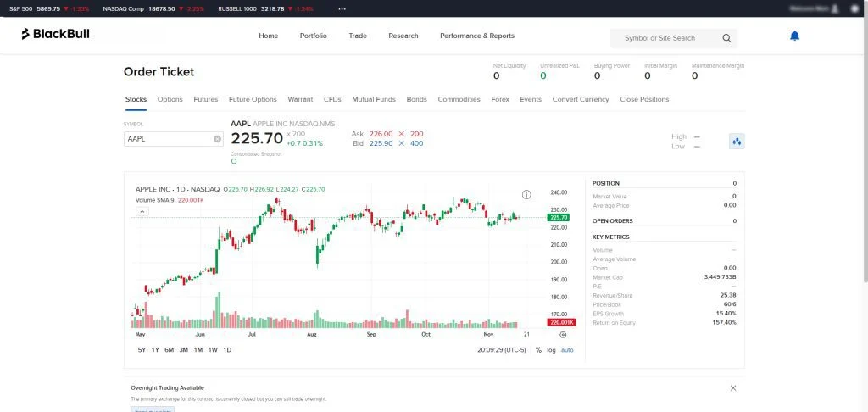The width and height of the screenshot is (868, 412).
Task: Clear the AAPL symbol field
Action: (x=217, y=139)
